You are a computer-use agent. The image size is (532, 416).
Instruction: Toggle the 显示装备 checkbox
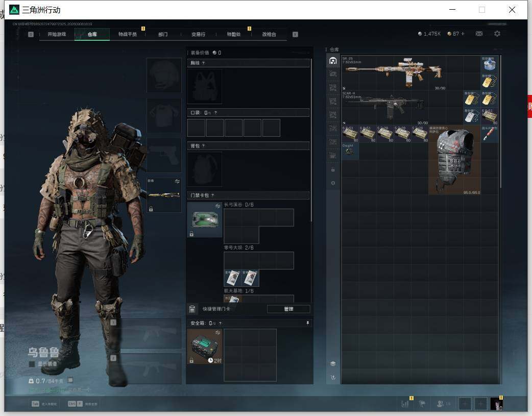[32, 364]
